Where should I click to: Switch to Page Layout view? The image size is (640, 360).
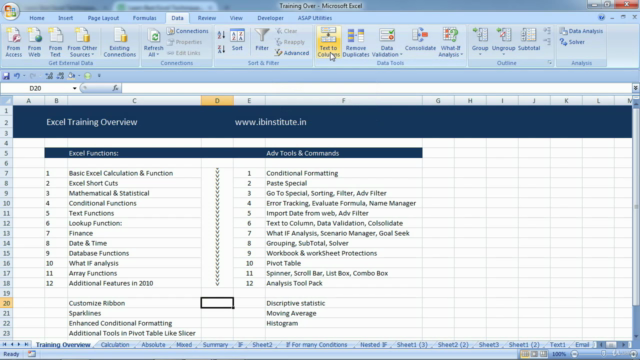(534, 354)
